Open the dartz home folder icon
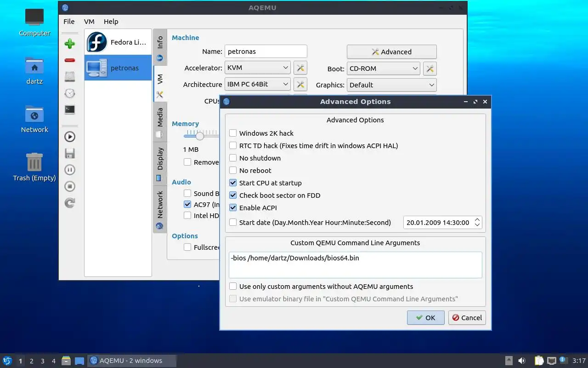 pyautogui.click(x=34, y=71)
